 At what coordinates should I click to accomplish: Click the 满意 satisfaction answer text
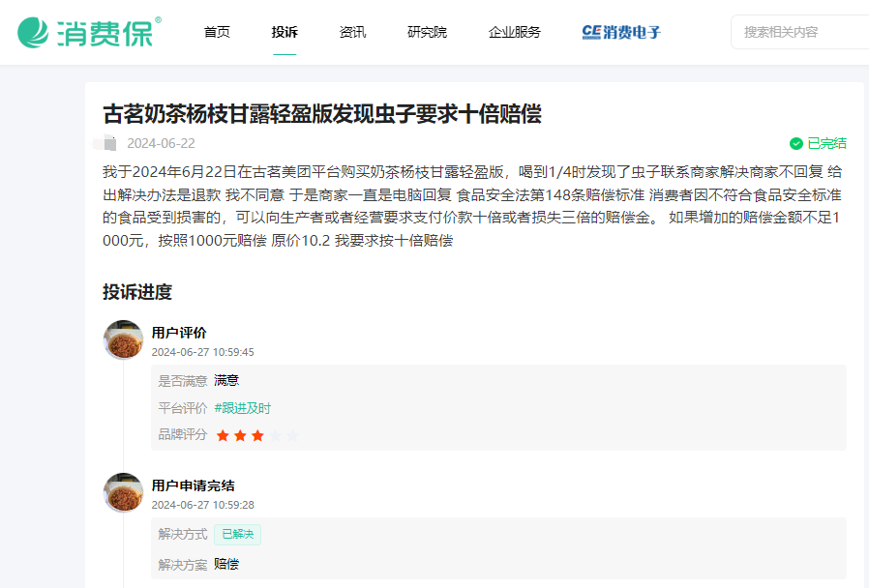click(x=226, y=381)
